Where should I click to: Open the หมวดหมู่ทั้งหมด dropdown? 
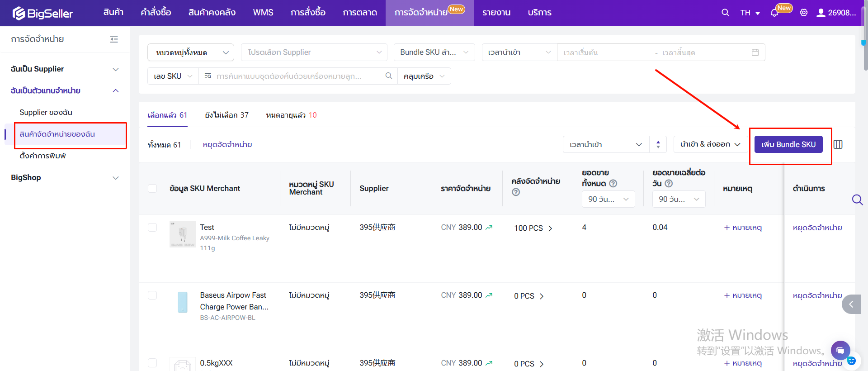pyautogui.click(x=190, y=52)
